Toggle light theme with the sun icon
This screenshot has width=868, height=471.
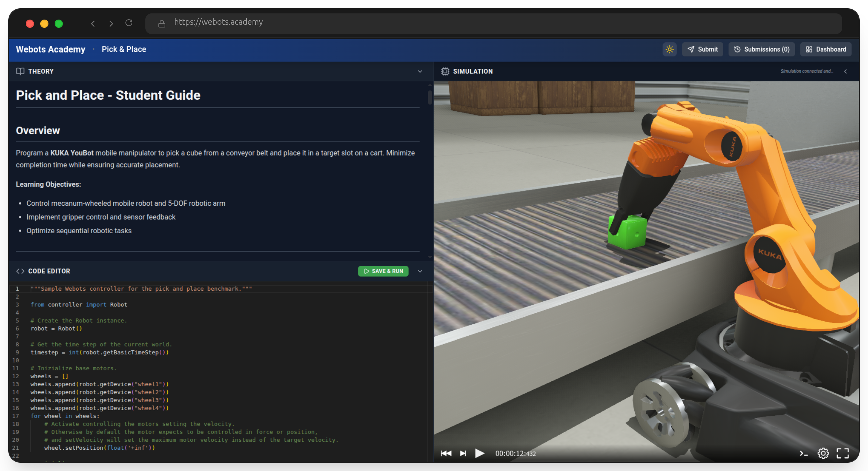(669, 49)
